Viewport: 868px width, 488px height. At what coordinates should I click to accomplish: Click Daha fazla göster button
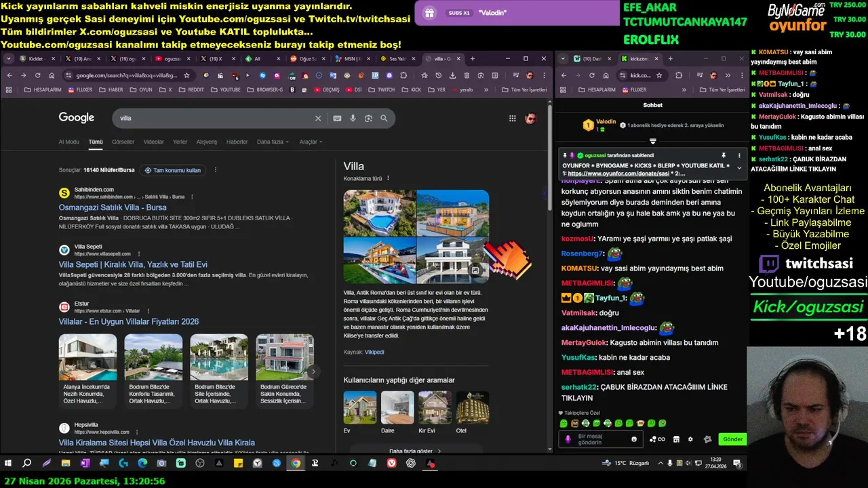pyautogui.click(x=416, y=451)
